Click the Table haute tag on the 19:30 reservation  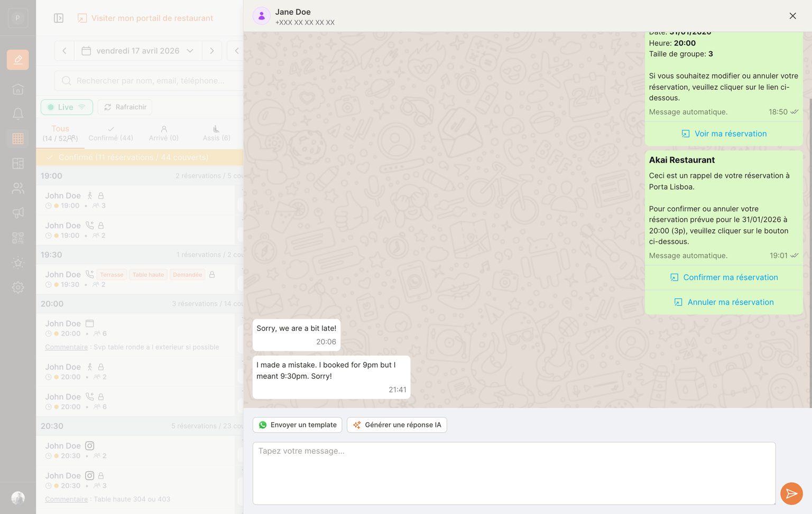(148, 275)
